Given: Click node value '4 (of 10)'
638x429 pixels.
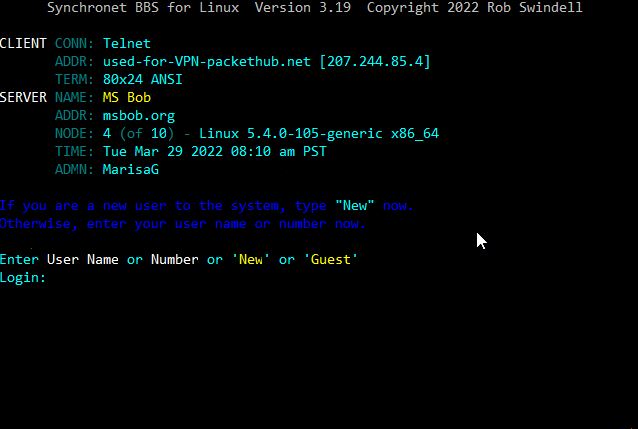Looking at the screenshot, I should tap(138, 133).
